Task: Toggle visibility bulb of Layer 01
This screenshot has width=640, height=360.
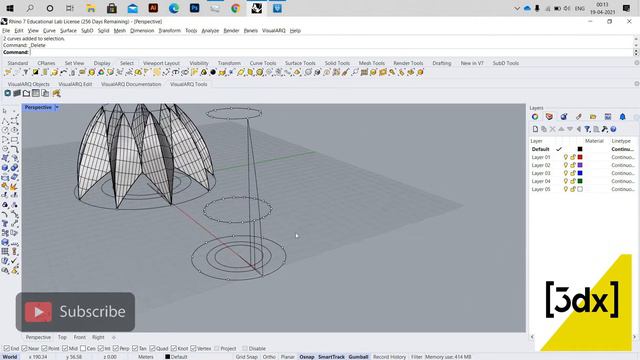Action: (566, 157)
